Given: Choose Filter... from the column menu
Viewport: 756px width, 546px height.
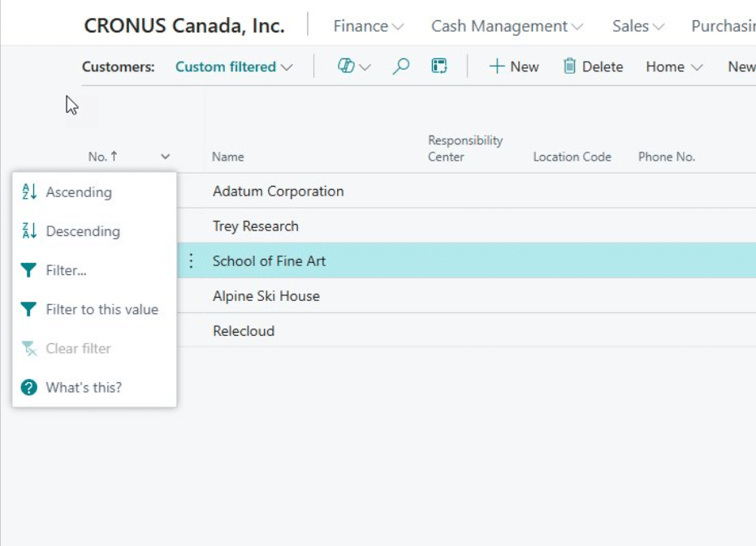Looking at the screenshot, I should 66,270.
